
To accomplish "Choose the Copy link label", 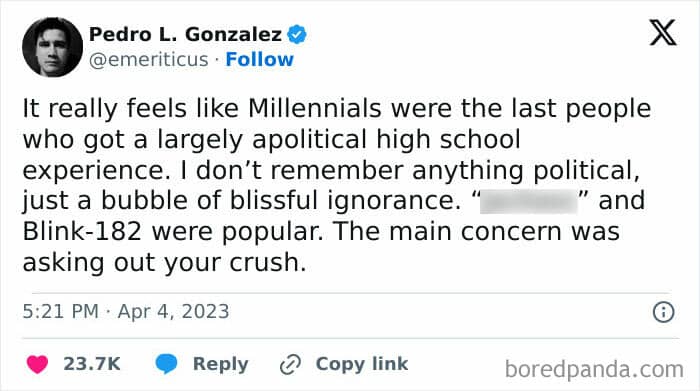I will tap(362, 364).
